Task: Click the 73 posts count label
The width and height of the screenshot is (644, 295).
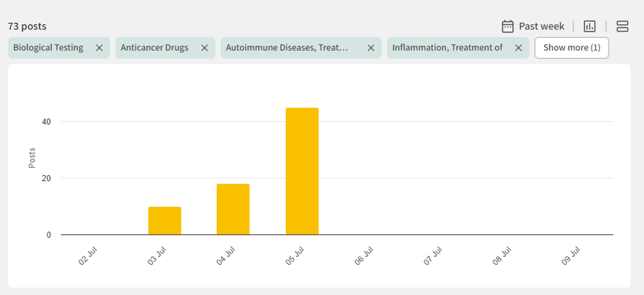Action: 27,26
